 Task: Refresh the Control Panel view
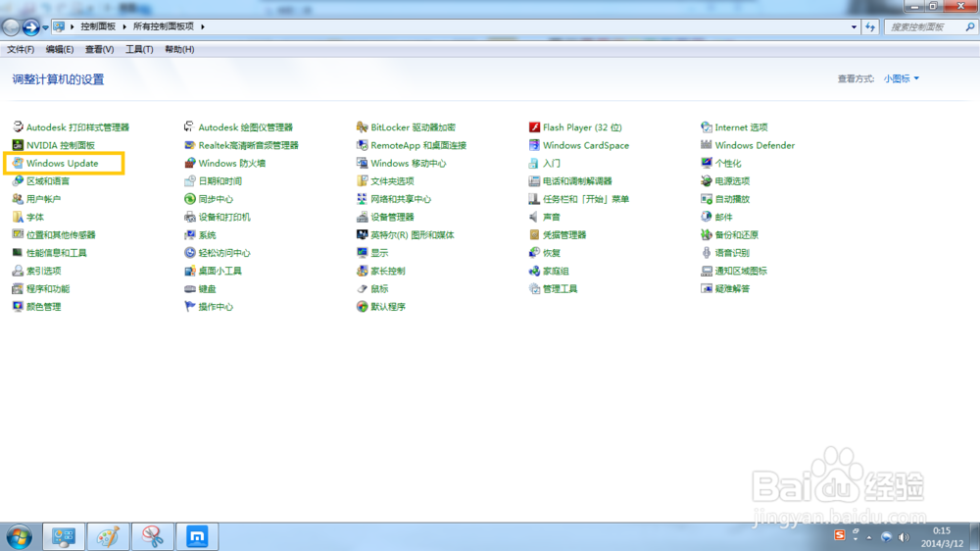pos(870,26)
